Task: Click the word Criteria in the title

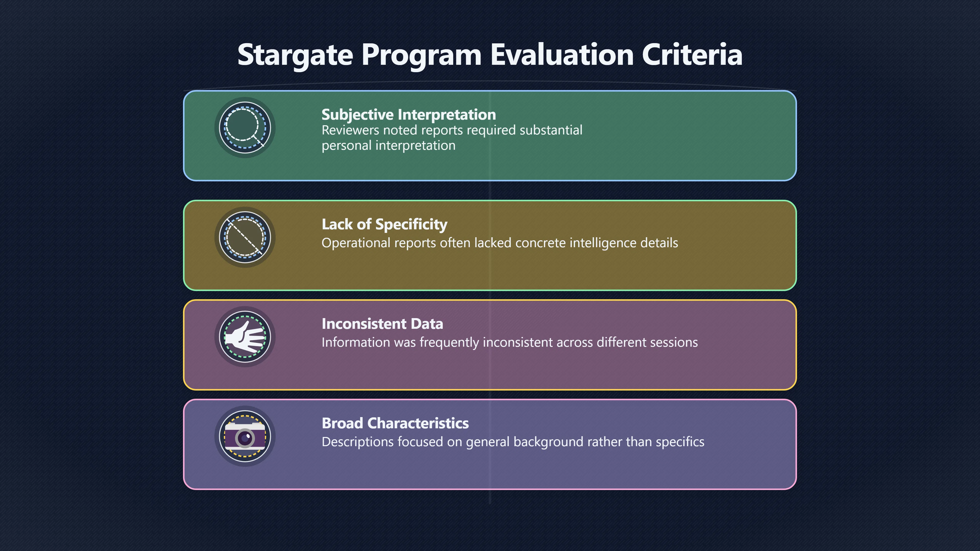Action: [x=692, y=55]
